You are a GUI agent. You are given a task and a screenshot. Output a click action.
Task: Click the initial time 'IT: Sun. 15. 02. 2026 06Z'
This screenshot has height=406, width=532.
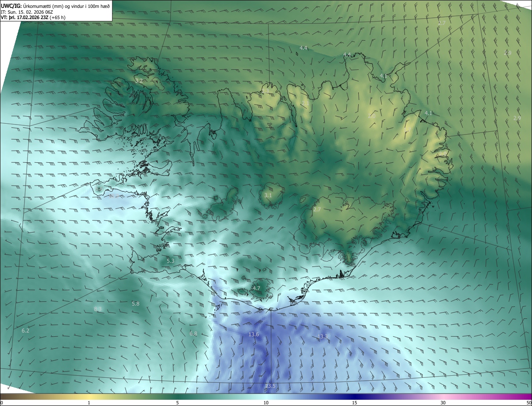pyautogui.click(x=27, y=12)
